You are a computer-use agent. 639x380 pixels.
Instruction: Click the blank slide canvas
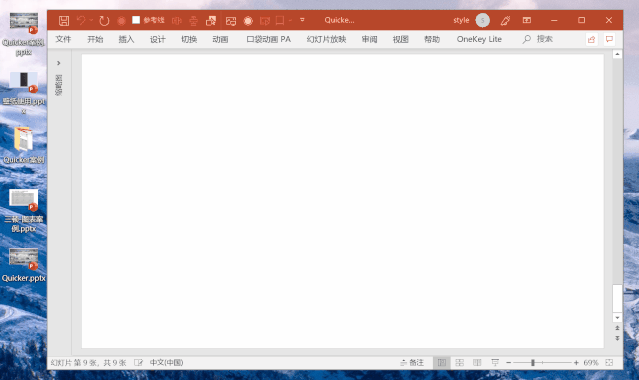[342, 201]
